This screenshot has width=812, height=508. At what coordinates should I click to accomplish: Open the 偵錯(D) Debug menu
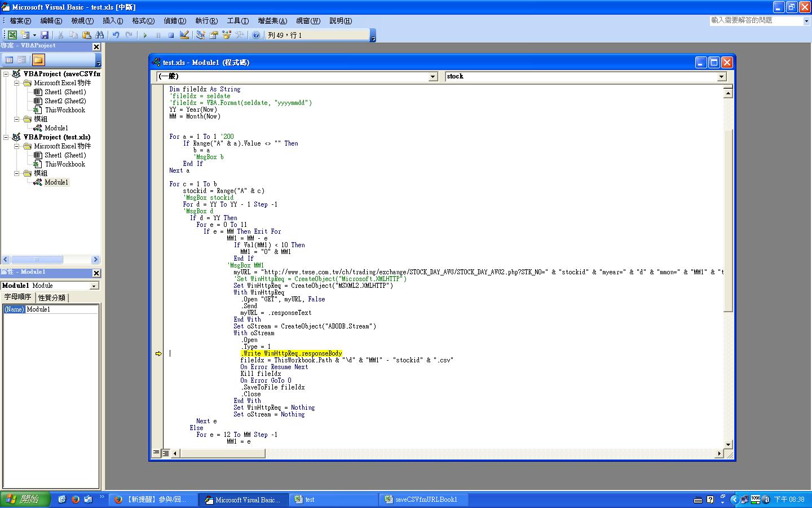pyautogui.click(x=175, y=21)
